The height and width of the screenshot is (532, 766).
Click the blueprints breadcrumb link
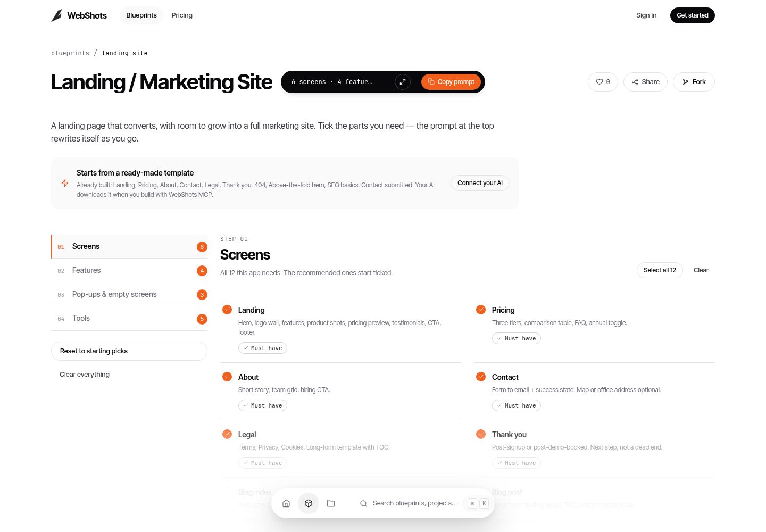pyautogui.click(x=70, y=53)
